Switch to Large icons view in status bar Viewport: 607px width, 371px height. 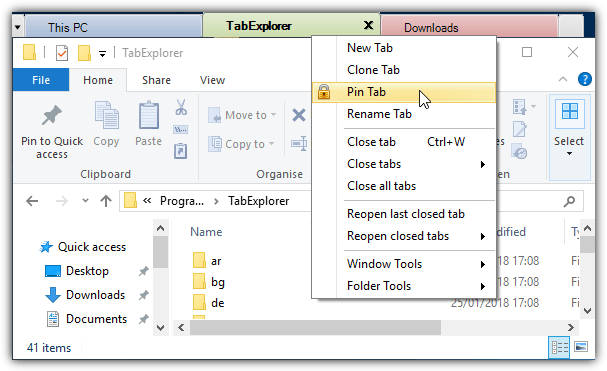click(581, 347)
